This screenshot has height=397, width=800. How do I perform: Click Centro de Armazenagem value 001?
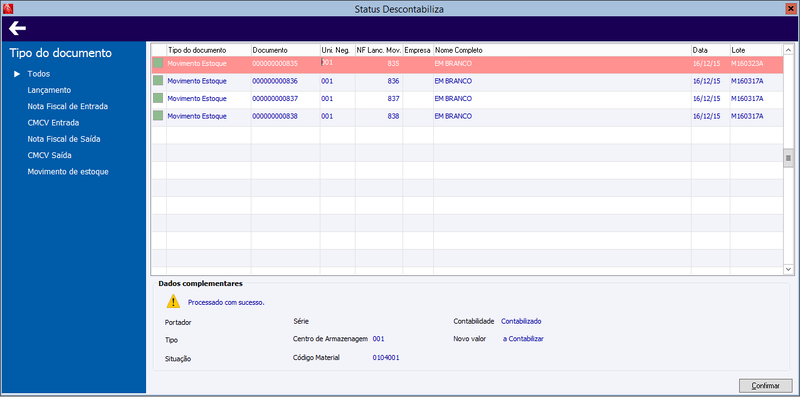378,339
